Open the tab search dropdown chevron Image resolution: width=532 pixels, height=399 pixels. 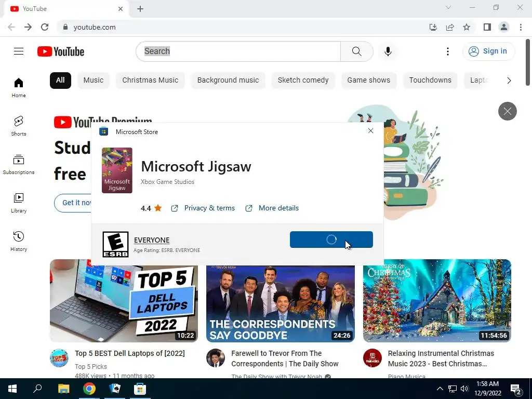tap(448, 7)
